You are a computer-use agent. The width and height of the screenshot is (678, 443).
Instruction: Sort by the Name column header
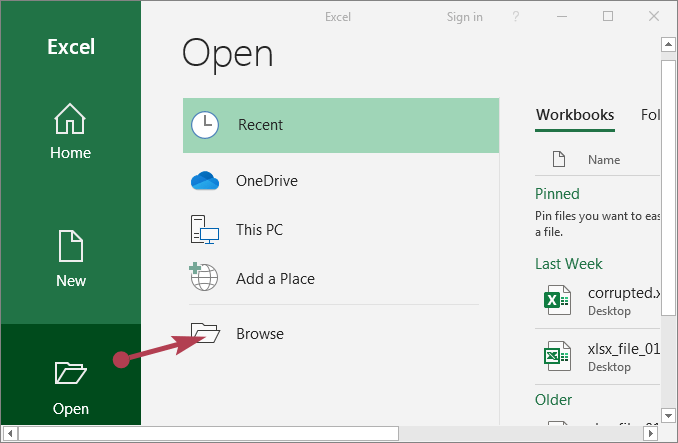(604, 160)
